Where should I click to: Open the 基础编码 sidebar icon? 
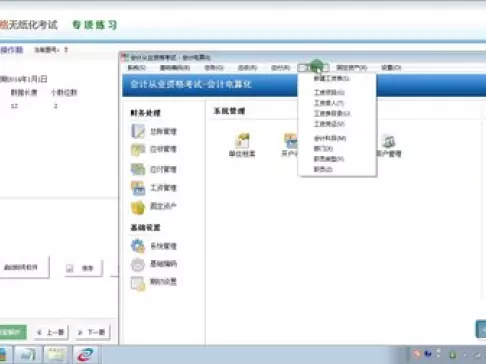(138, 264)
